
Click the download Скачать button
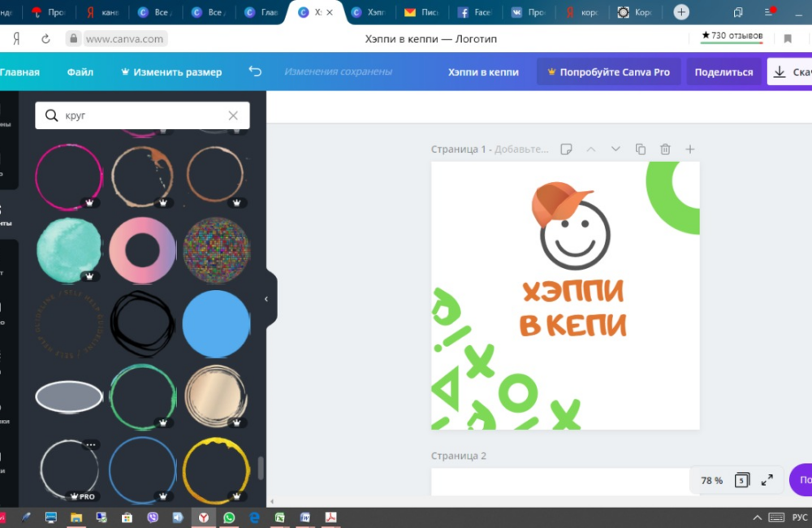tap(790, 72)
